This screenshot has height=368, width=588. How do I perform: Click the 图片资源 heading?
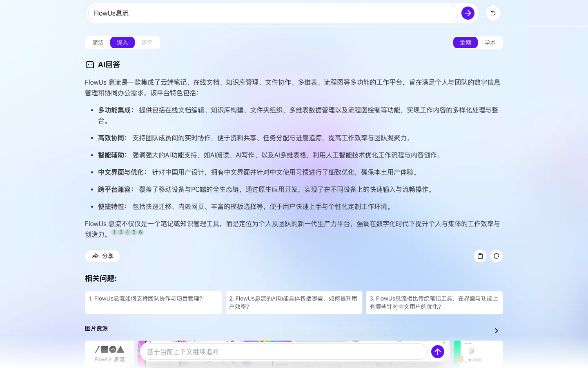pyautogui.click(x=96, y=328)
